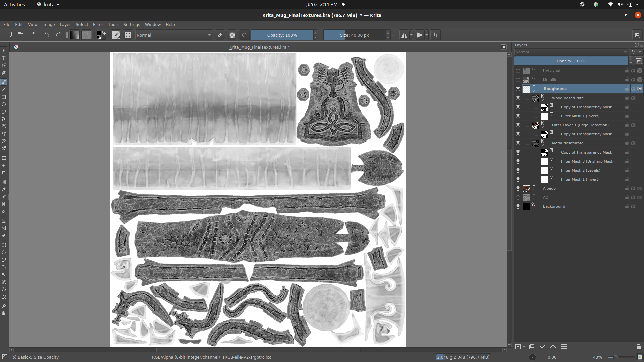Image resolution: width=644 pixels, height=362 pixels.
Task: Pick a color with the Color Sampler tool
Action: coord(4,189)
